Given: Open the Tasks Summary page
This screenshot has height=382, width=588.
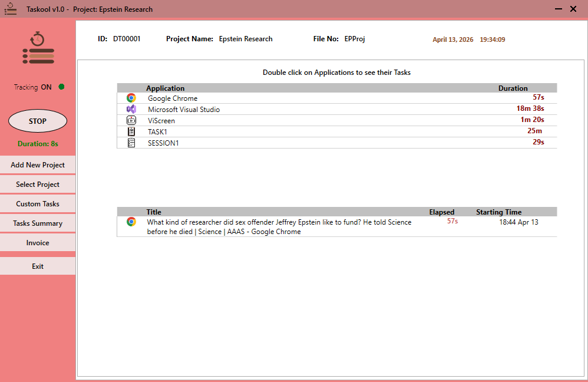Looking at the screenshot, I should [x=37, y=223].
